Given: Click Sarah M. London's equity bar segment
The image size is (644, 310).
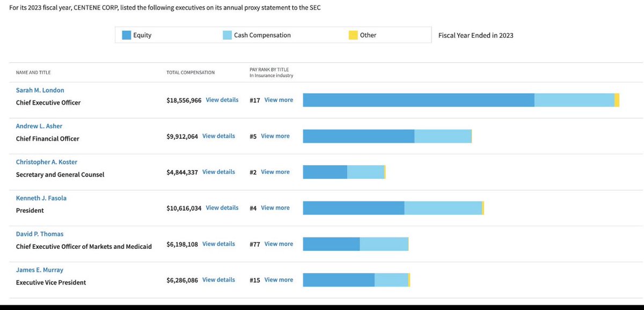Looking at the screenshot, I should [419, 100].
